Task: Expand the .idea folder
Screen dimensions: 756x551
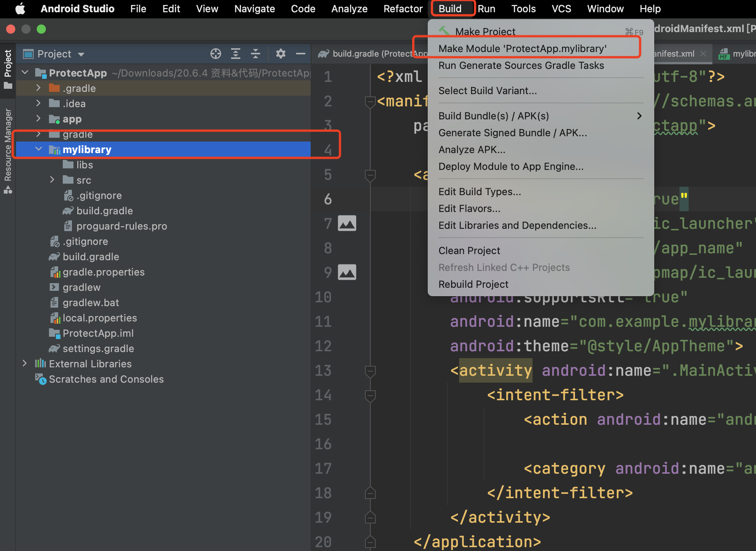Action: 38,103
